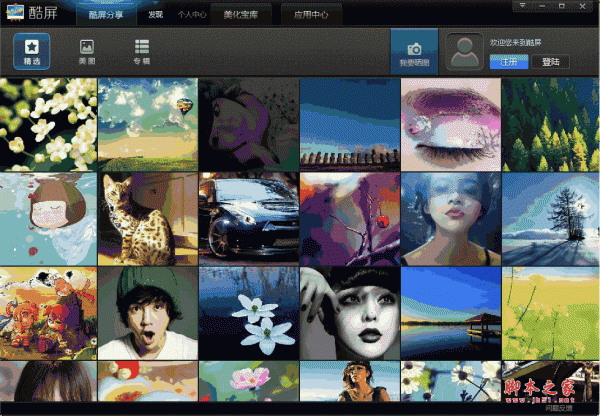The image size is (600, 416).
Task: Open the cartoon girl underwater wallpaper
Action: (x=48, y=219)
